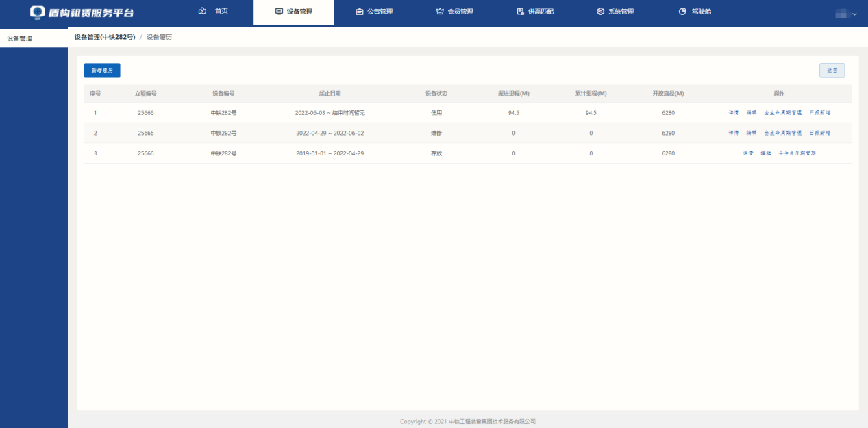Click 25666 in row 3
868x428 pixels.
[x=145, y=153]
